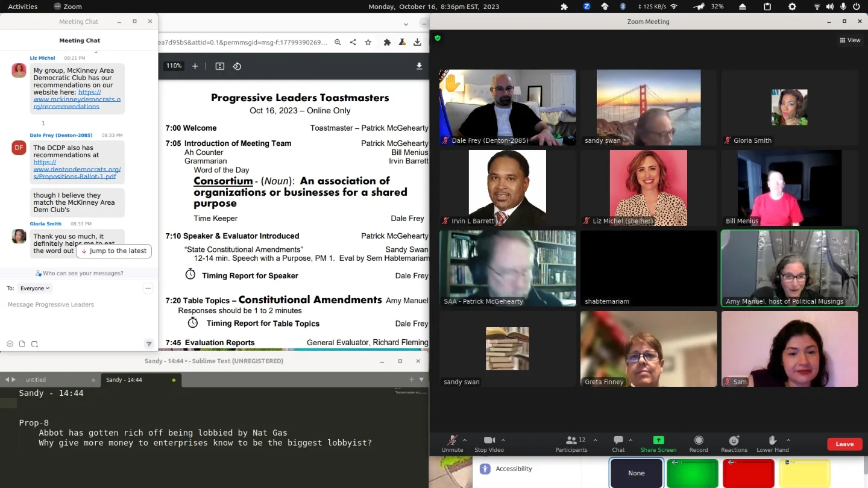Send chat message with arrow icon
The height and width of the screenshot is (488, 868).
pos(149,344)
